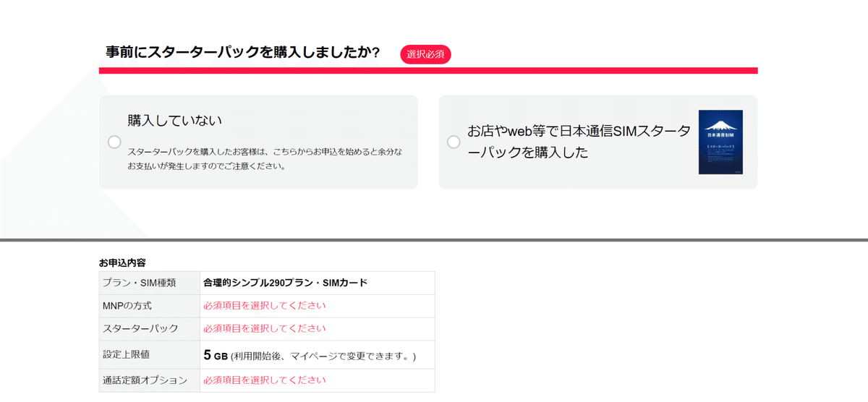Click the 購入していない option title text

pyautogui.click(x=175, y=121)
